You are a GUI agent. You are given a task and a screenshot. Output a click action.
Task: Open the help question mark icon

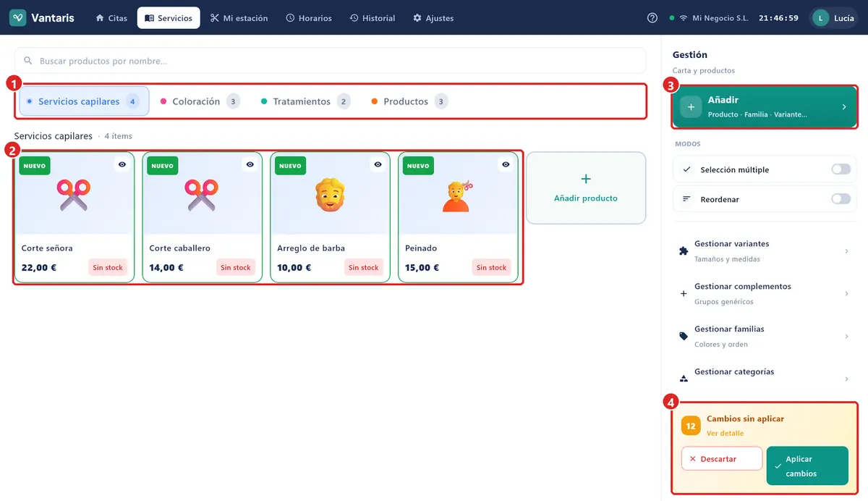pyautogui.click(x=652, y=18)
